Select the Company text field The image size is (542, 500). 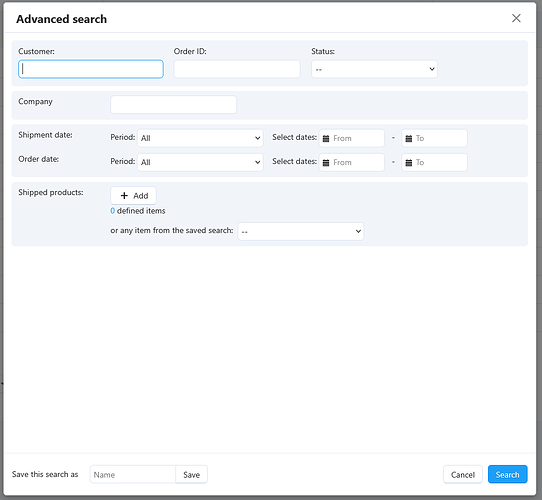point(174,104)
